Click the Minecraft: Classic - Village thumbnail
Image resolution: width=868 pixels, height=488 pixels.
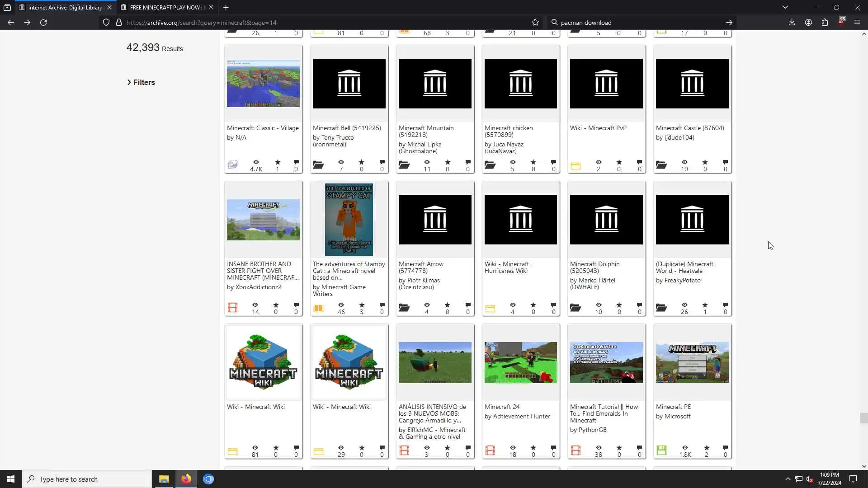pyautogui.click(x=263, y=84)
